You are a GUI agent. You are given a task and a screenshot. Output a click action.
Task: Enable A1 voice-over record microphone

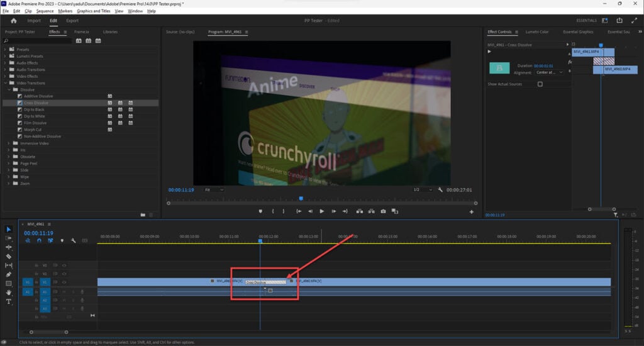(x=82, y=292)
